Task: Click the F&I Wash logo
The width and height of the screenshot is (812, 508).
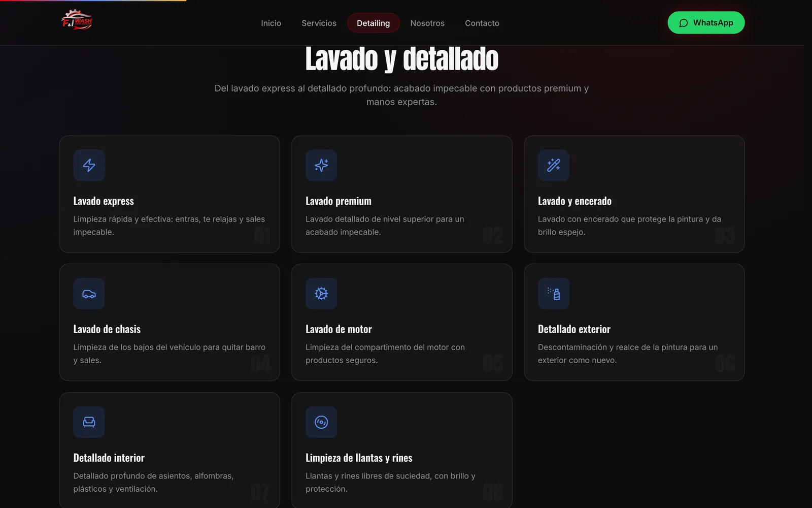Action: 77,20
